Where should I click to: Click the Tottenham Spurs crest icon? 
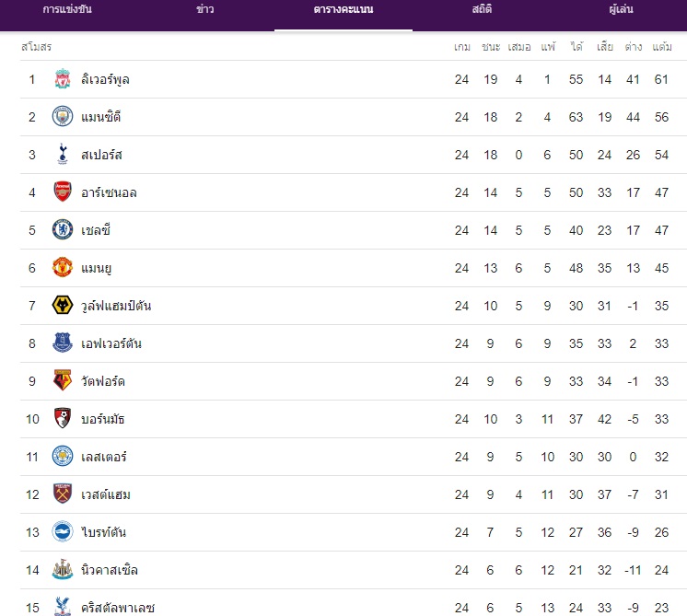click(x=63, y=155)
